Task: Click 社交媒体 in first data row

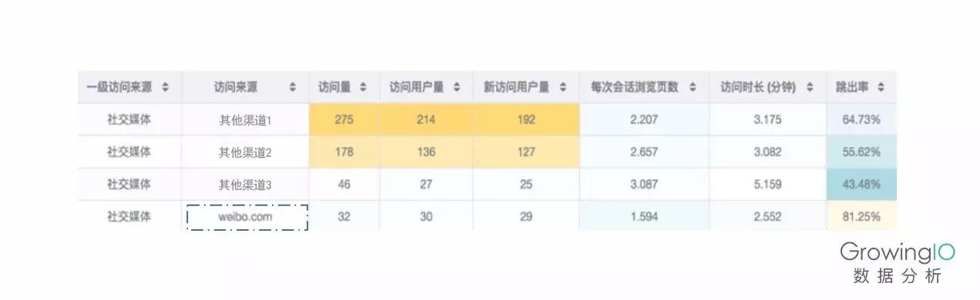Action: pyautogui.click(x=129, y=119)
